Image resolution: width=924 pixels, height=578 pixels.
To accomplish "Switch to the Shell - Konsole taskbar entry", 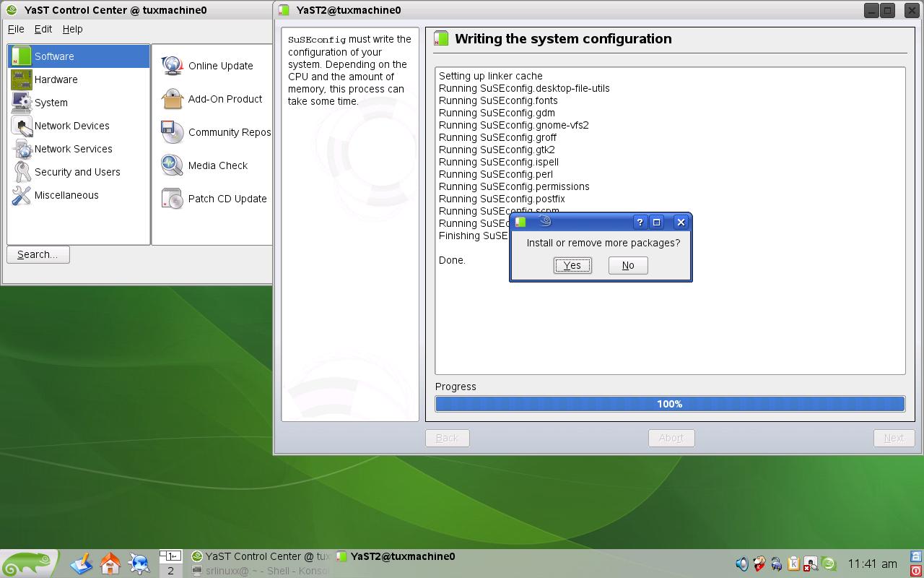I will coord(261,571).
